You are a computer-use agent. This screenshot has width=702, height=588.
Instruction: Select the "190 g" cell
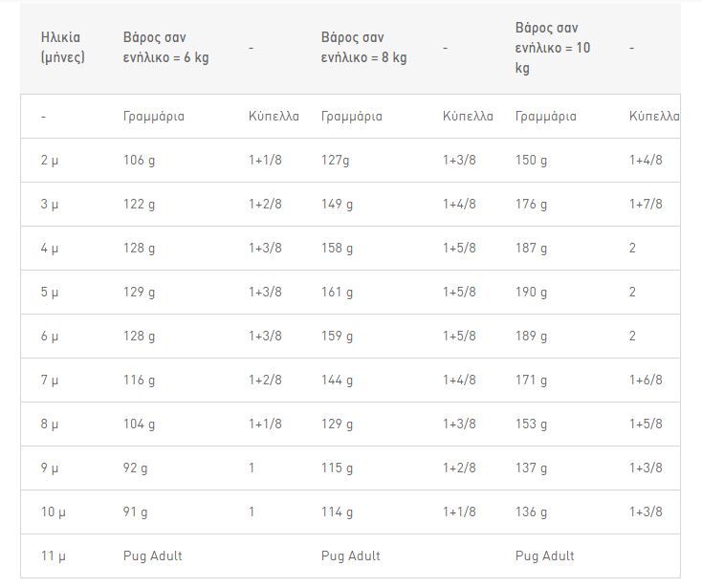[532, 292]
